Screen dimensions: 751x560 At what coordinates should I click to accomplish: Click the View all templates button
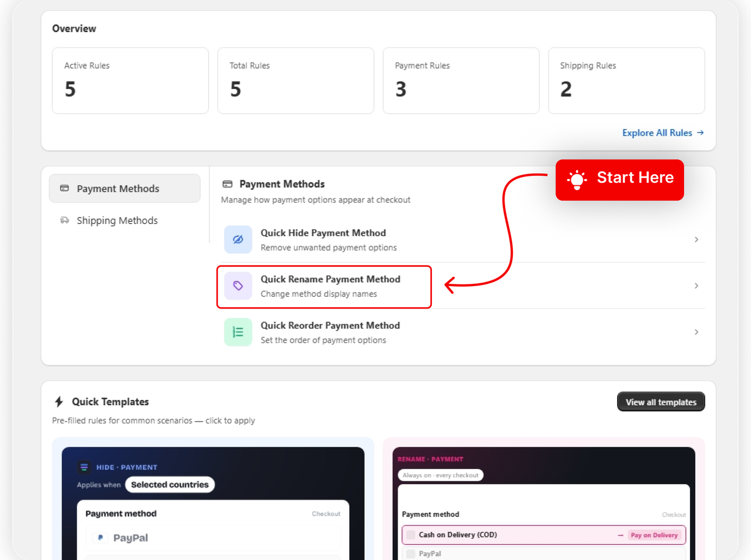click(x=661, y=402)
